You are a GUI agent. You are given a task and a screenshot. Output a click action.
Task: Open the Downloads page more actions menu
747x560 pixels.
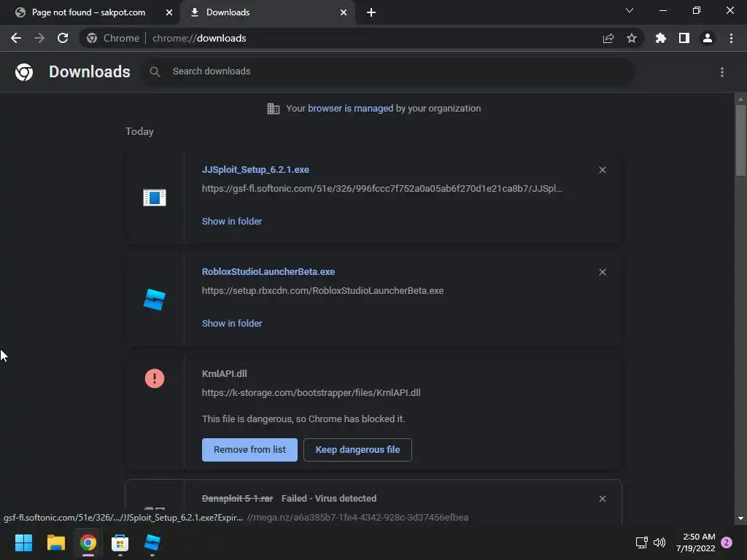722,72
